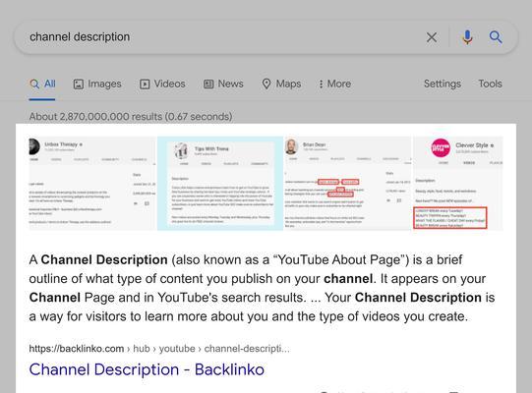
Task: Open the Tips With Trena screenshot thumbnail
Action: tap(220, 184)
